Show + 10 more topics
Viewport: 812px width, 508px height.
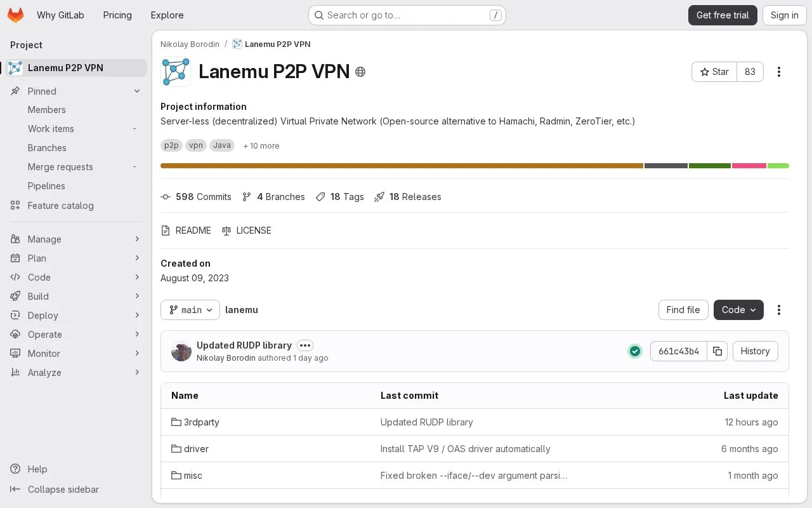[x=261, y=146]
